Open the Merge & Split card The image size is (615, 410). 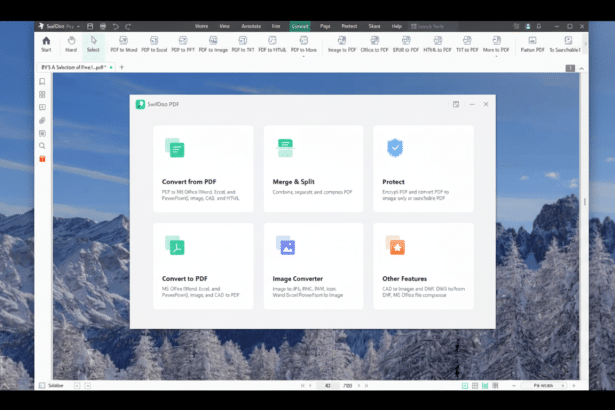tap(313, 169)
